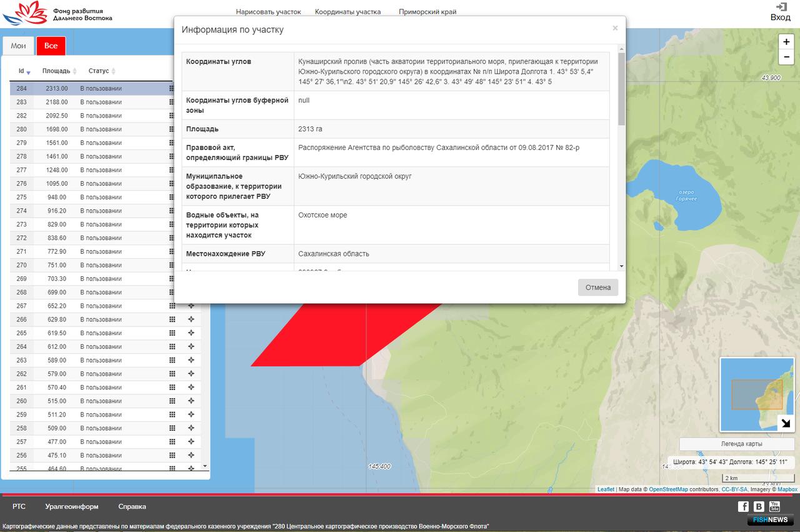
Task: Collapse the minimap with the arrow toggle
Action: (x=786, y=423)
